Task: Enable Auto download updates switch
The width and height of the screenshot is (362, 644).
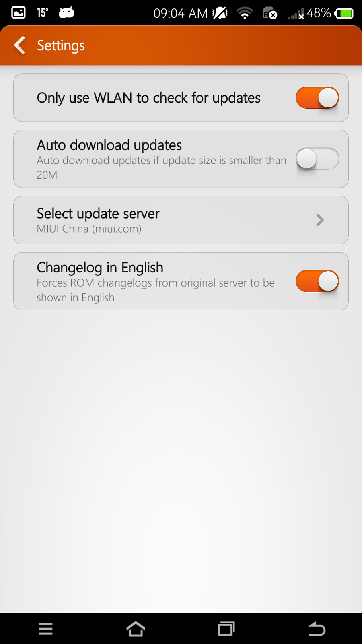Action: (x=317, y=159)
